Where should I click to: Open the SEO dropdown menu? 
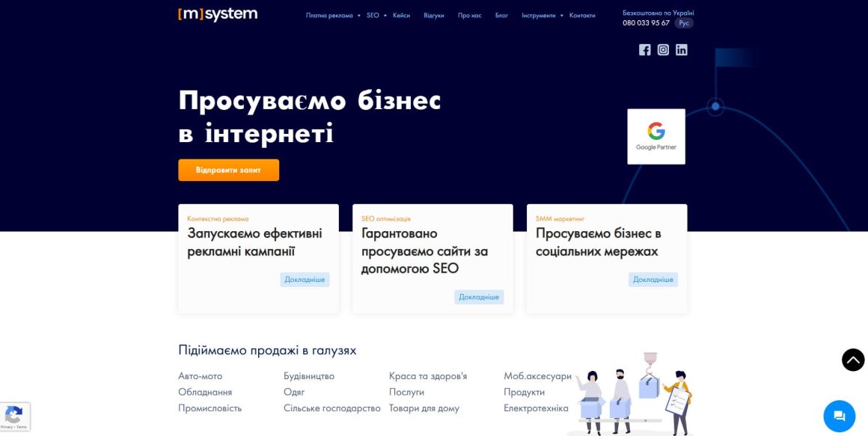tap(373, 14)
